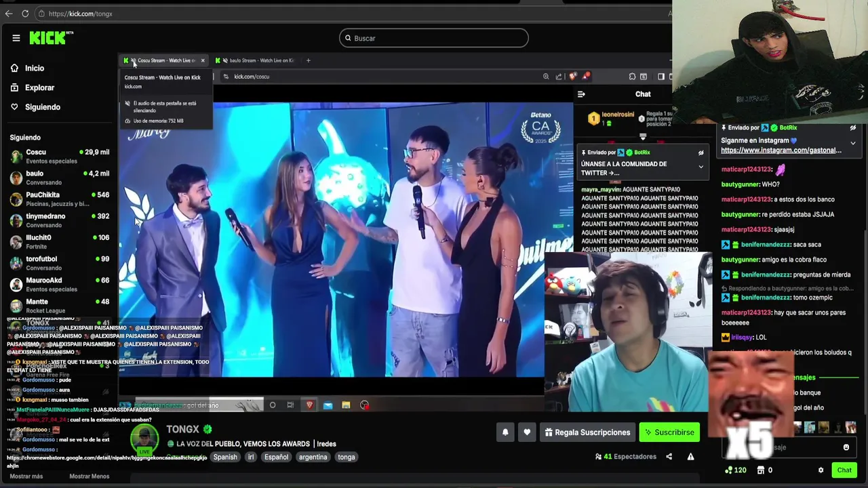
Task: Collapse inner chat with arrow icon
Action: click(x=581, y=94)
